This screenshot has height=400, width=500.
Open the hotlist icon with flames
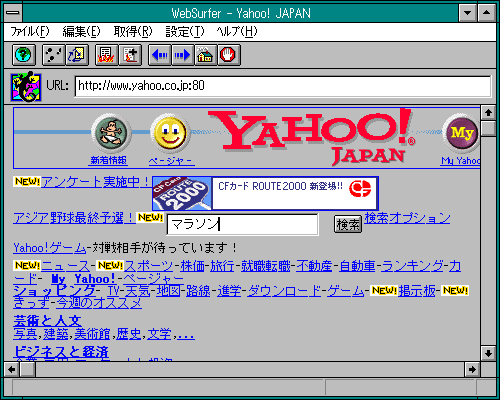[x=106, y=55]
